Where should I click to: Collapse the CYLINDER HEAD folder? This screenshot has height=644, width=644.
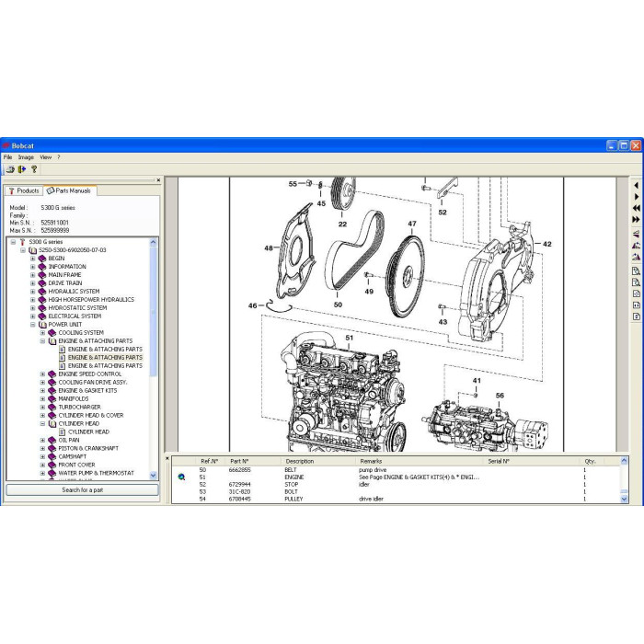coord(42,424)
